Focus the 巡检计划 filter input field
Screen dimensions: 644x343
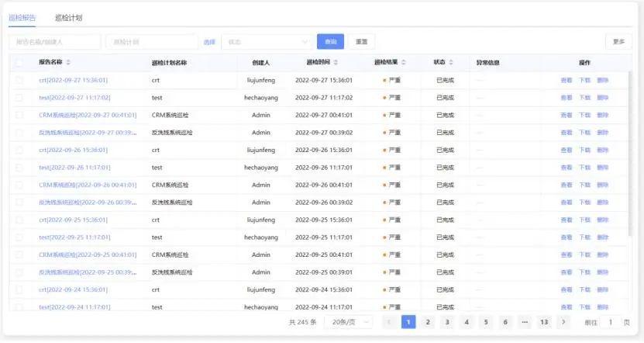[152, 42]
